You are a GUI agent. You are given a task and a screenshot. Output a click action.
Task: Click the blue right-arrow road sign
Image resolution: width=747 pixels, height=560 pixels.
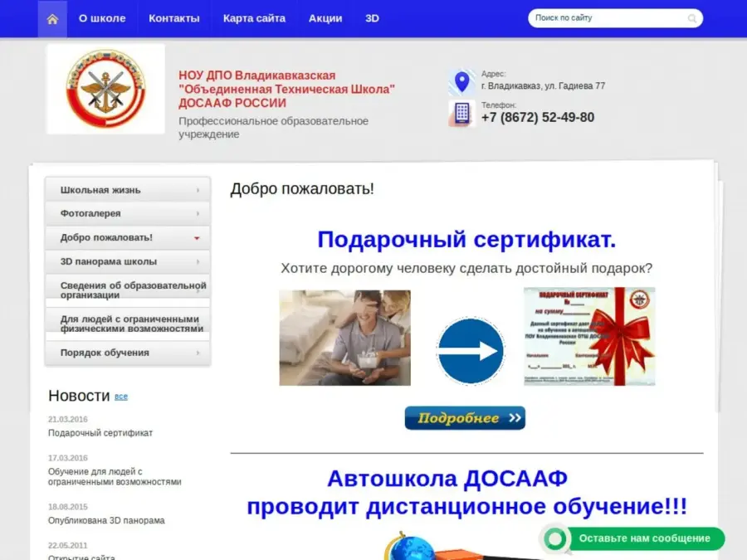(x=471, y=351)
